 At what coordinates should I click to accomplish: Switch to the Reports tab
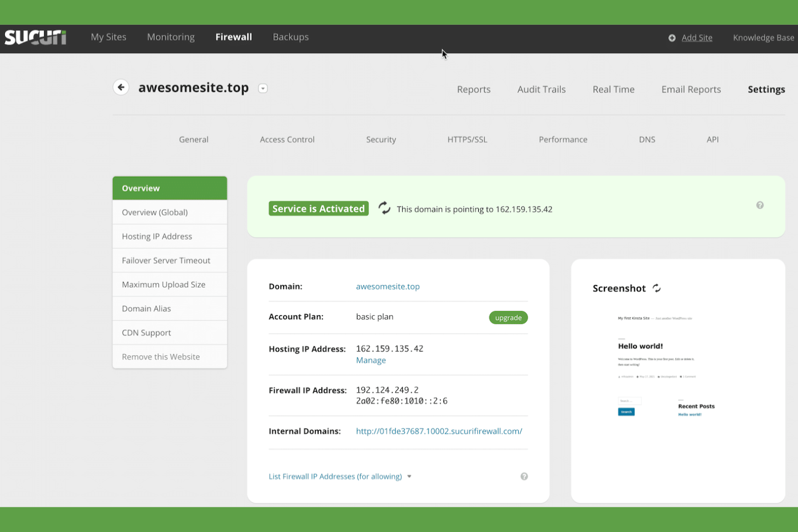(474, 89)
